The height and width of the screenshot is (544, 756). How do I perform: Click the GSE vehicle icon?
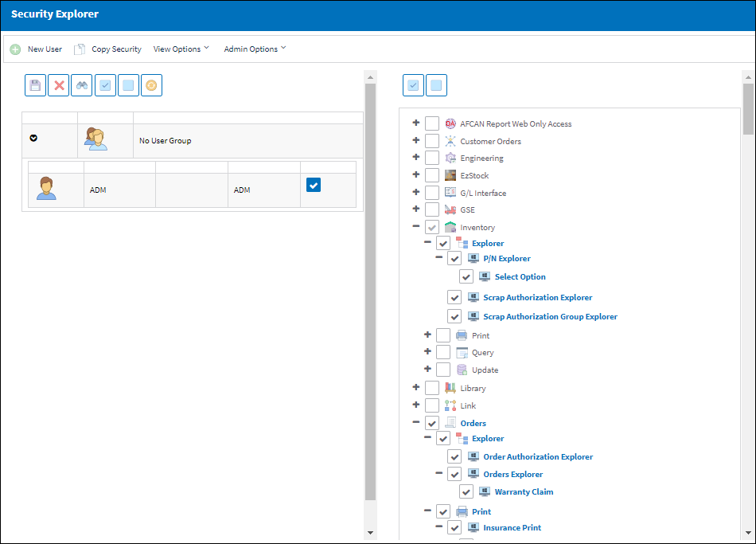point(450,209)
